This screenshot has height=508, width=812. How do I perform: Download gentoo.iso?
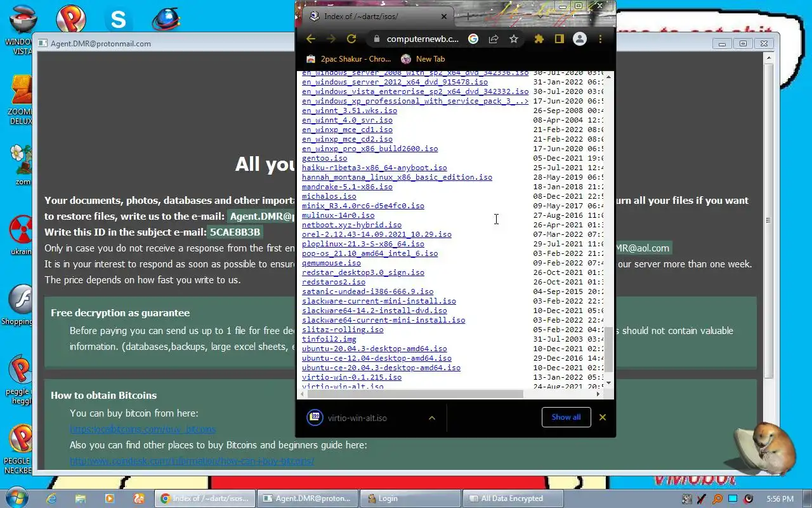click(x=324, y=158)
